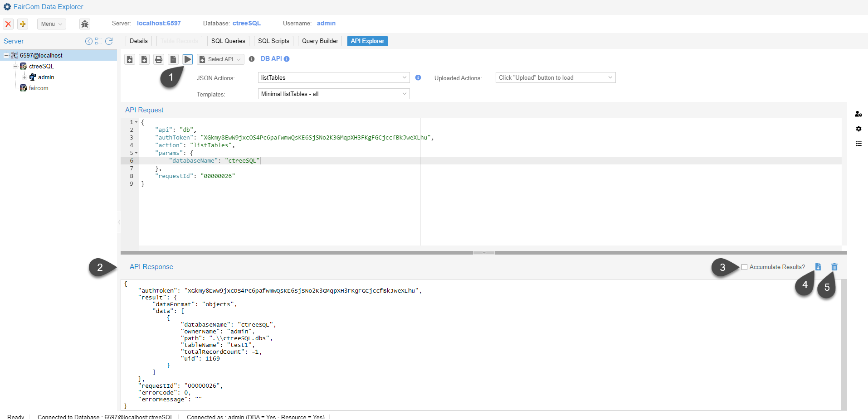
Task: Click the yellow plus add-connection icon
Action: (x=22, y=24)
